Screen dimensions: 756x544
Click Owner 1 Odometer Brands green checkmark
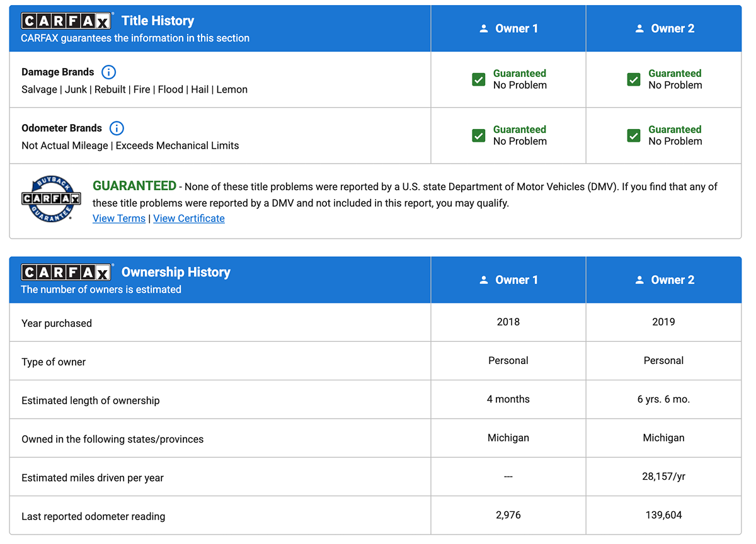(x=479, y=135)
